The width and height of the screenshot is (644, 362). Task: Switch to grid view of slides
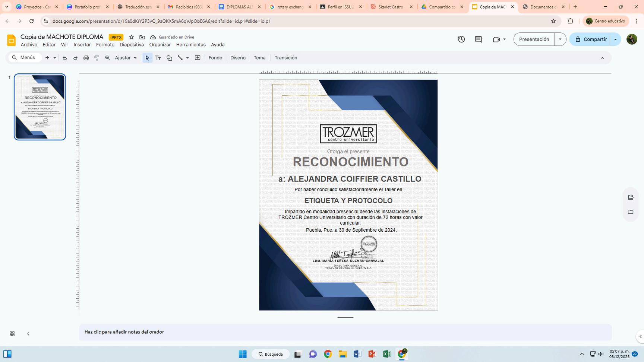12,334
